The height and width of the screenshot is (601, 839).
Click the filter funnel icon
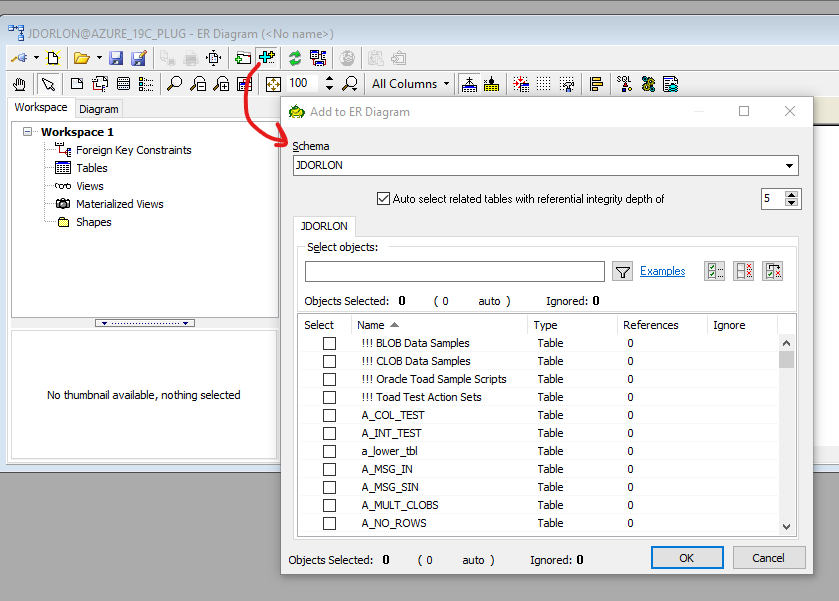(x=622, y=272)
